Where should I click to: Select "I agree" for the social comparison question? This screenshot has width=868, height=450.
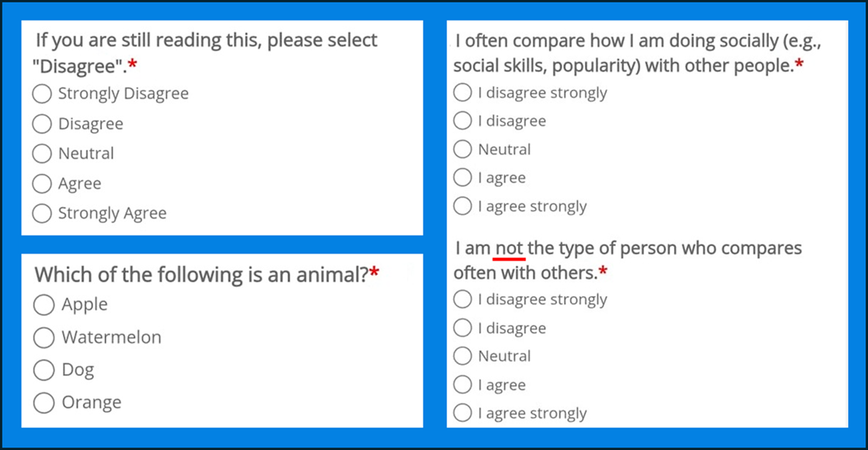462,178
